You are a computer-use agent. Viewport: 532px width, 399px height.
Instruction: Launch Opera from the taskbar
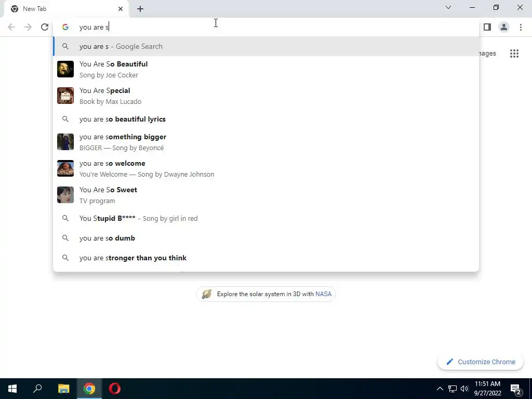(115, 389)
